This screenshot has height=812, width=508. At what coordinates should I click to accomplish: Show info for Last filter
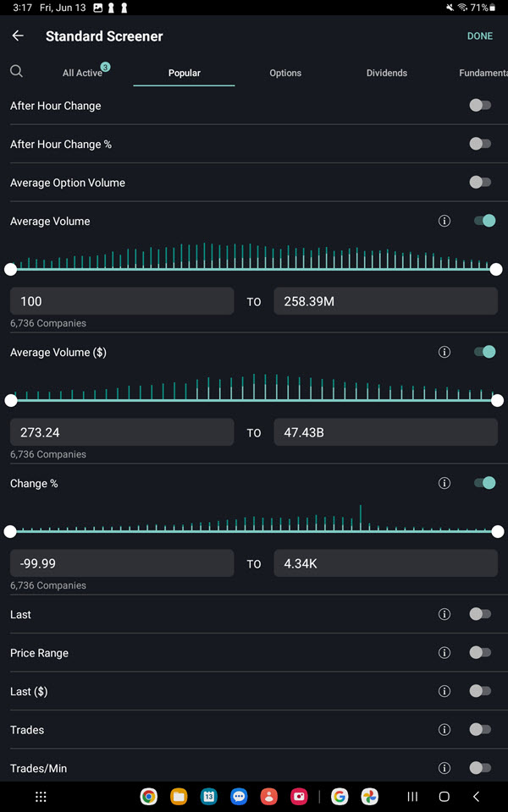click(x=444, y=614)
